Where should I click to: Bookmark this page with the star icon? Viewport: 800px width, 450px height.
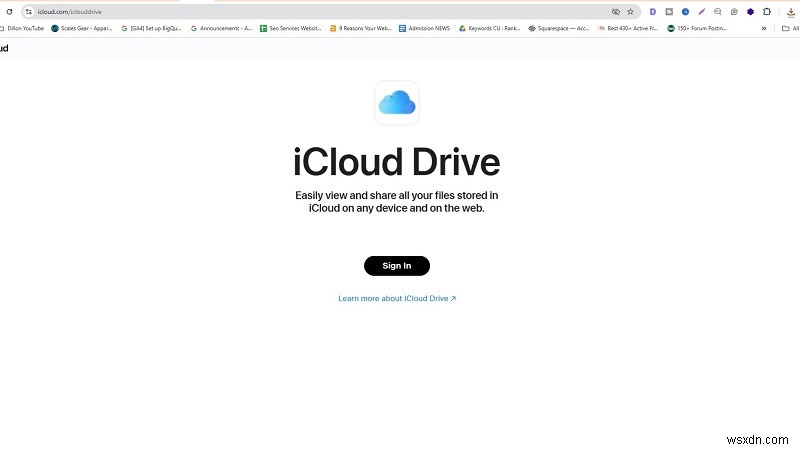tap(631, 12)
